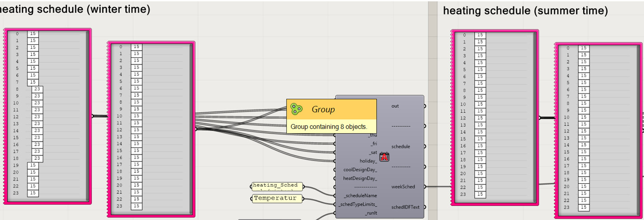The image size is (644, 220).
Task: Select the Temperatur text panel
Action: click(275, 198)
